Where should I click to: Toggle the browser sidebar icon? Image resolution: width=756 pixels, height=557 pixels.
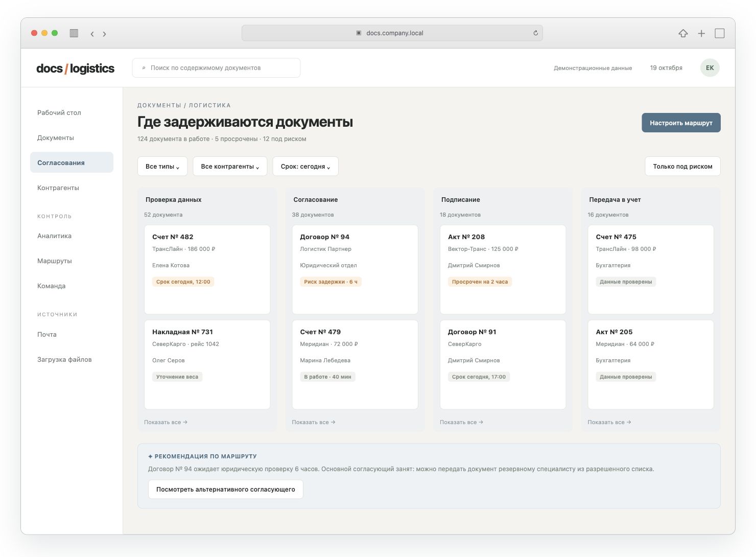click(74, 33)
